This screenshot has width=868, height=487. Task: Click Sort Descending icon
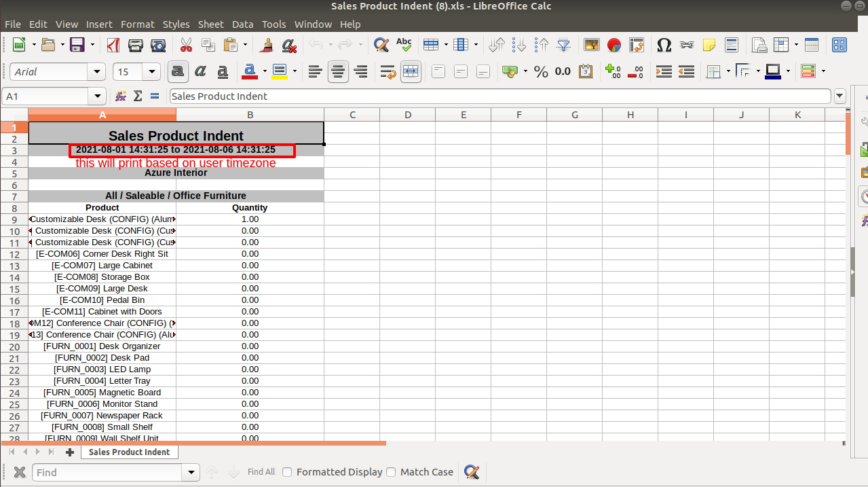point(542,46)
